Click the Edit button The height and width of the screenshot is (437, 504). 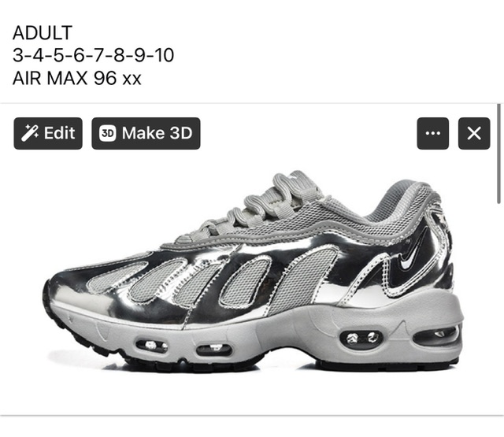[48, 133]
